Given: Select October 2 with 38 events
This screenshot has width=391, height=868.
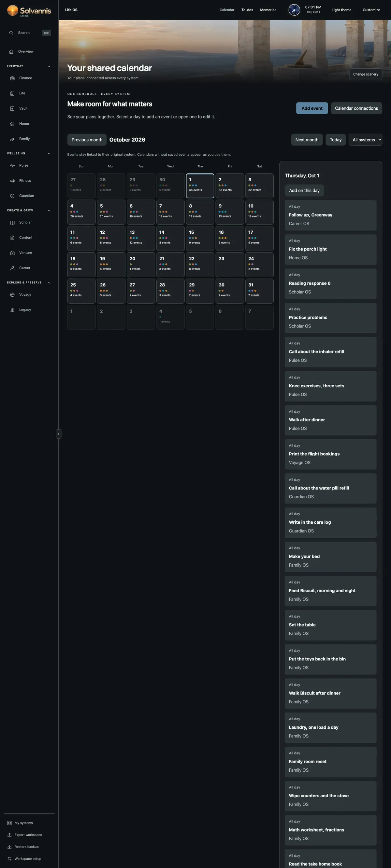Looking at the screenshot, I should pyautogui.click(x=230, y=186).
